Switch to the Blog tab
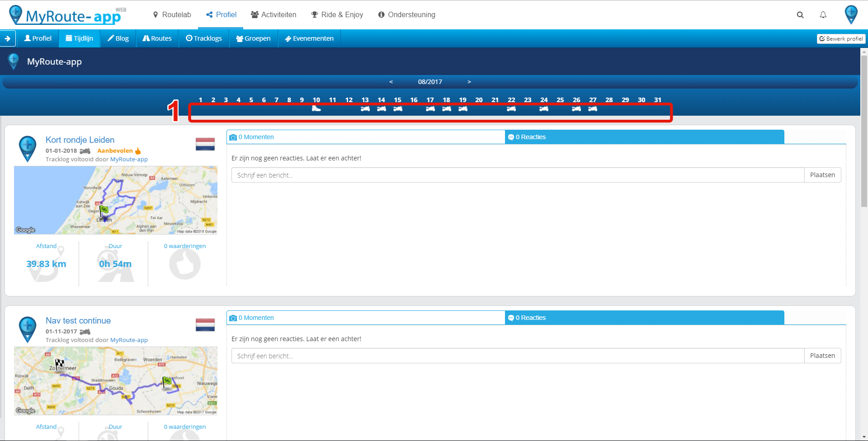The image size is (868, 441). [x=118, y=38]
